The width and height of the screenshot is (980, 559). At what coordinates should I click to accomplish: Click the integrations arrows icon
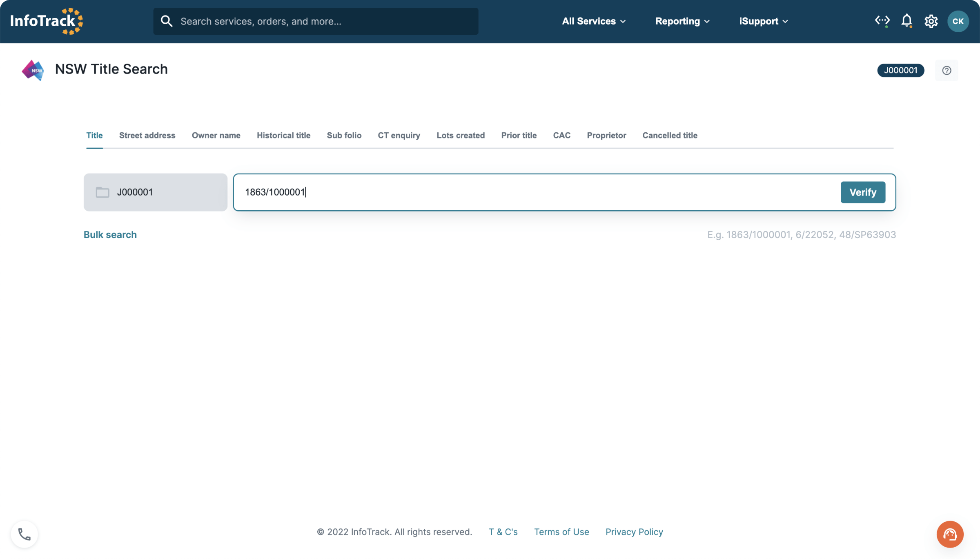[882, 21]
